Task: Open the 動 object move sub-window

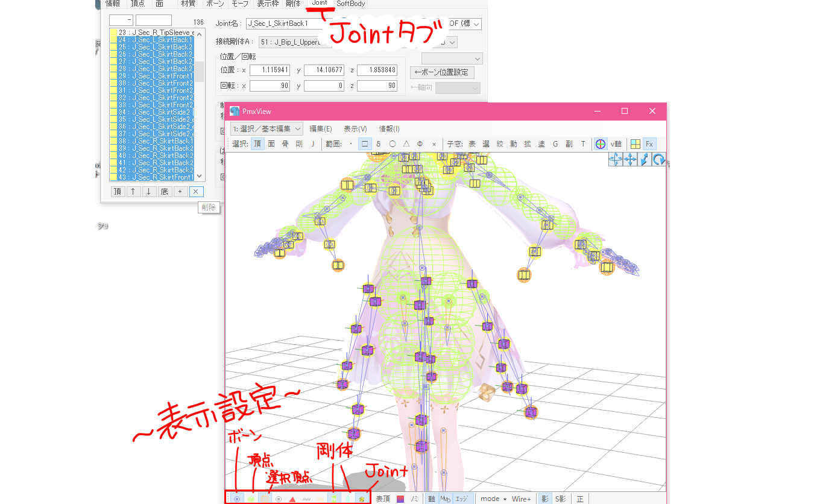Action: pyautogui.click(x=514, y=144)
